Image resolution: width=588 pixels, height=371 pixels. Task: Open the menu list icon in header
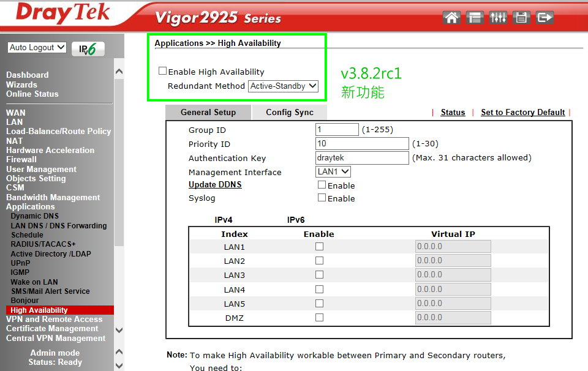point(475,17)
